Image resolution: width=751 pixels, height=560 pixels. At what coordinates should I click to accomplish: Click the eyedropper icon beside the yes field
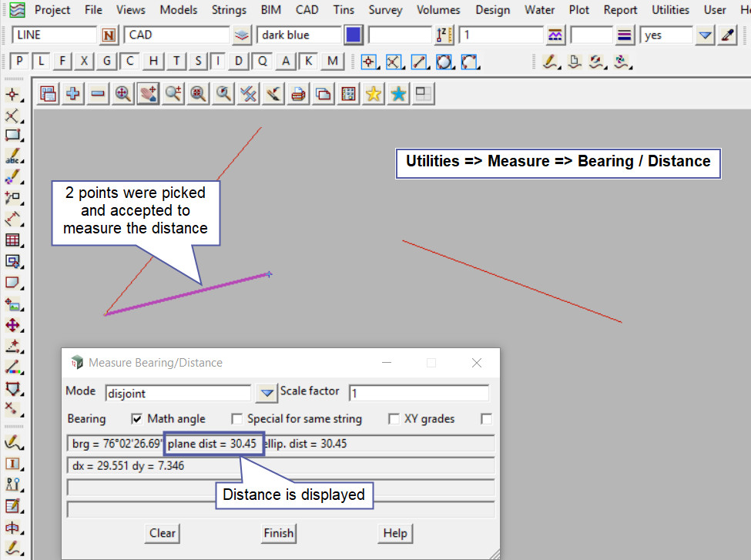[x=727, y=35]
